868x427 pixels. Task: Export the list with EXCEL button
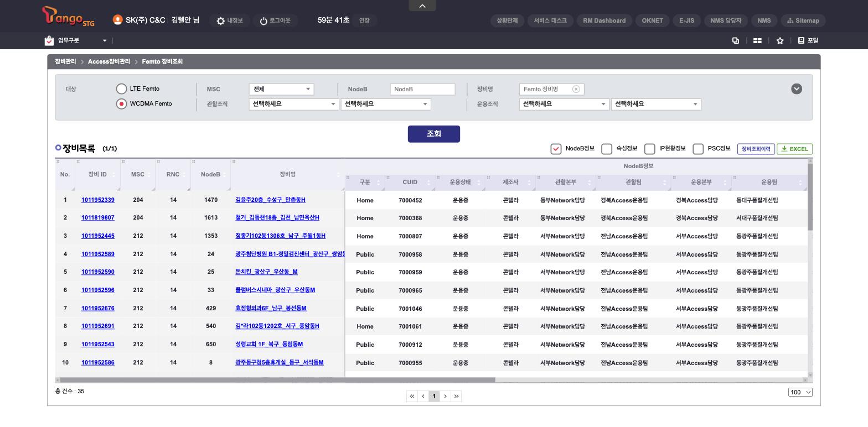point(794,149)
